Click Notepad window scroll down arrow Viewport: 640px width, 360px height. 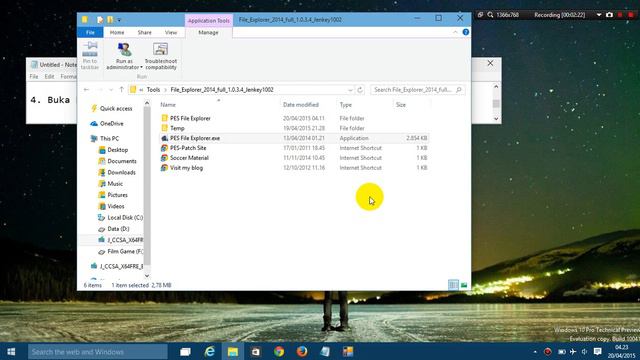(x=496, y=119)
